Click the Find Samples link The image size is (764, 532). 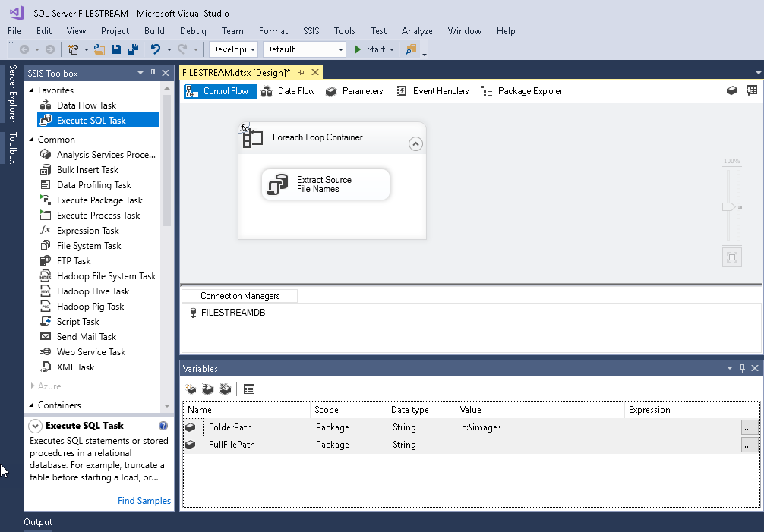pos(144,501)
